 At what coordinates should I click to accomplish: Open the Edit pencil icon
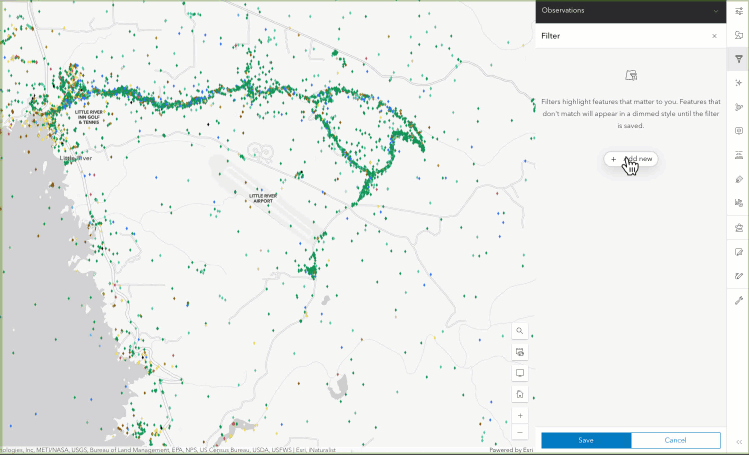(x=738, y=276)
